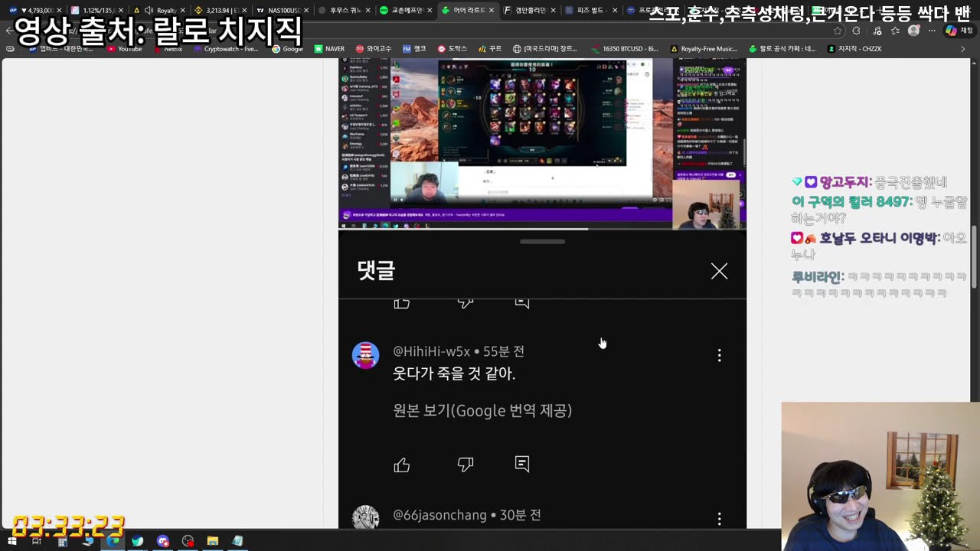Close the 피즈 빌드 tab
This screenshot has height=551, width=980.
615,10
